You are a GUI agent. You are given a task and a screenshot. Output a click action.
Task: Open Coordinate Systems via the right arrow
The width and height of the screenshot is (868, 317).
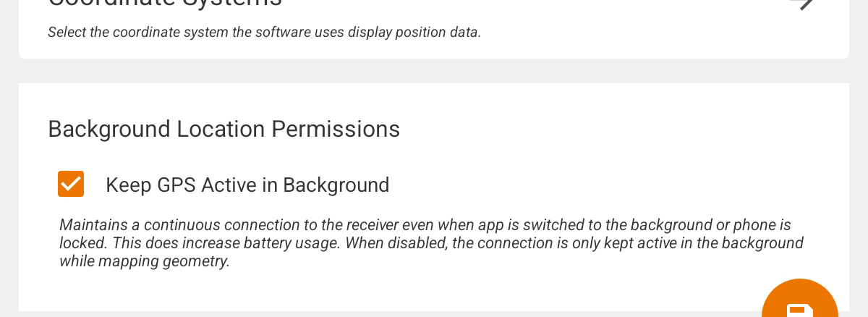[x=803, y=4]
